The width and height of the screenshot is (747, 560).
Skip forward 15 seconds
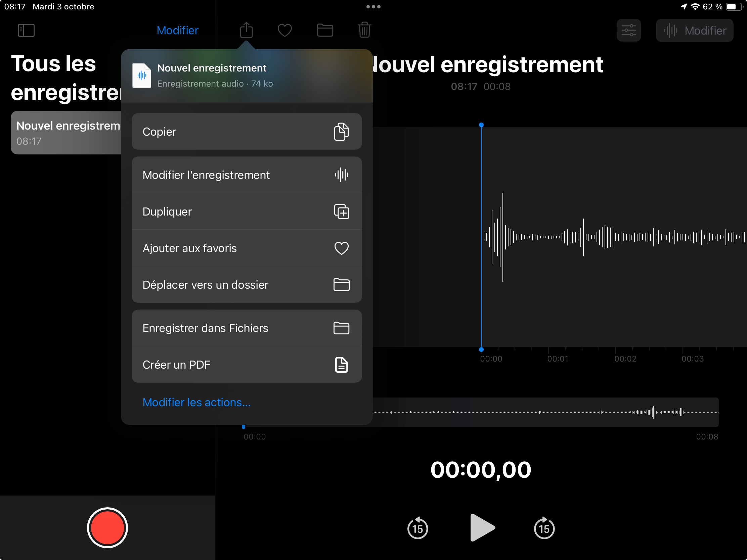pyautogui.click(x=544, y=528)
